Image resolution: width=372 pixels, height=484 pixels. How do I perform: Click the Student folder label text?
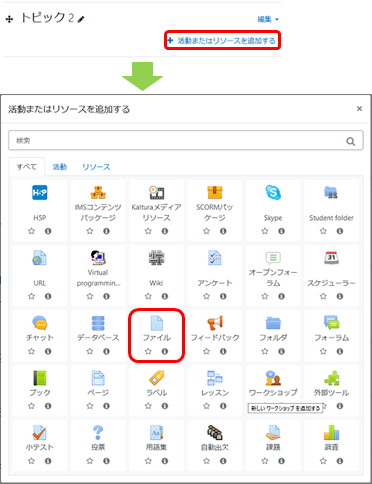pyautogui.click(x=331, y=218)
